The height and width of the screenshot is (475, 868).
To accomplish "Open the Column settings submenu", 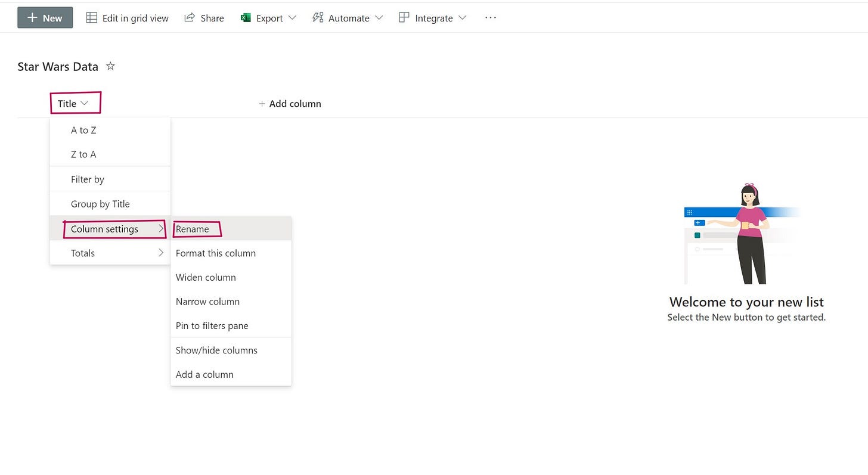I will coord(110,229).
